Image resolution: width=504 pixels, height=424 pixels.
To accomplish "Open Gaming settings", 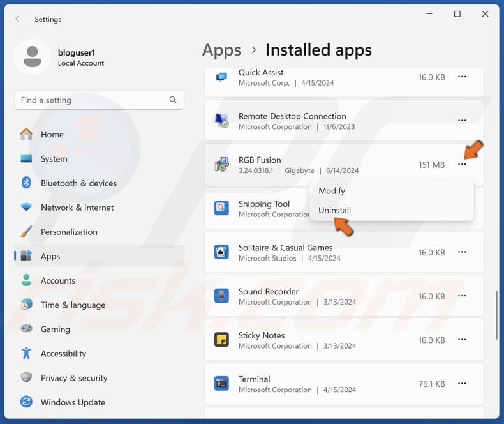I will [100, 329].
